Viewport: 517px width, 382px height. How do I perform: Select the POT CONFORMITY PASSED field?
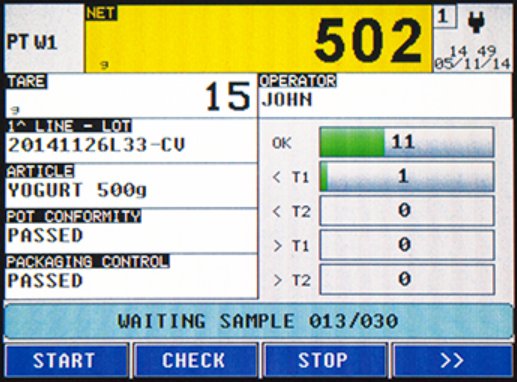coord(131,231)
